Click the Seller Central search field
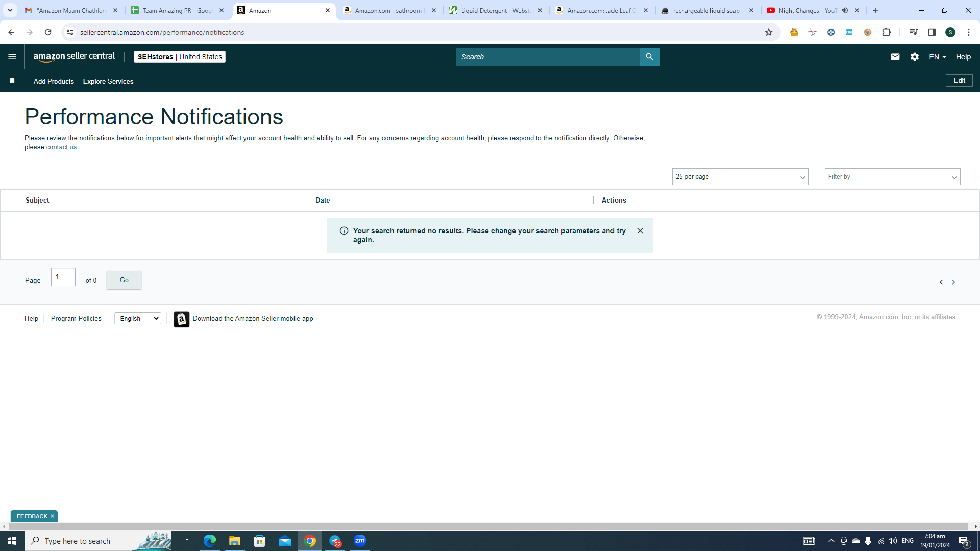980x551 pixels. click(x=547, y=57)
